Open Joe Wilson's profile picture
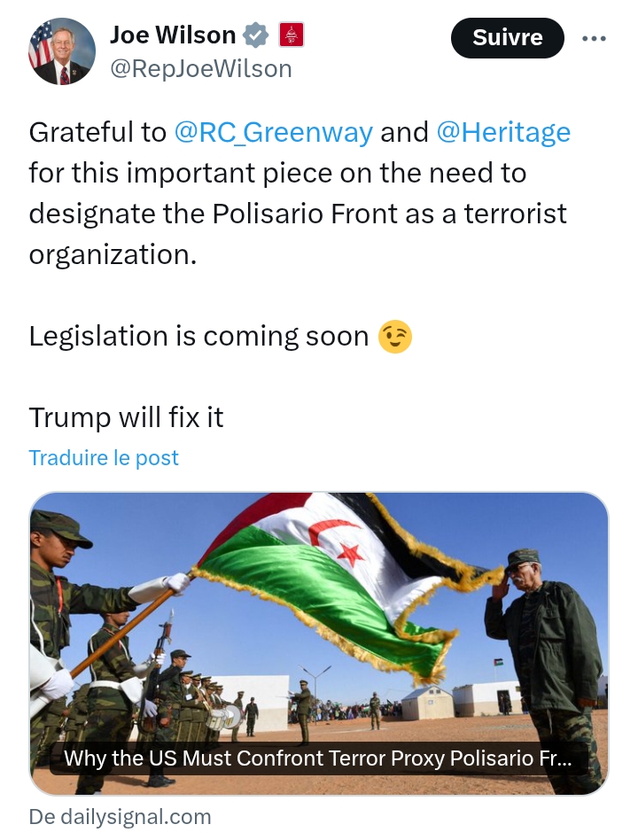 pyautogui.click(x=61, y=51)
